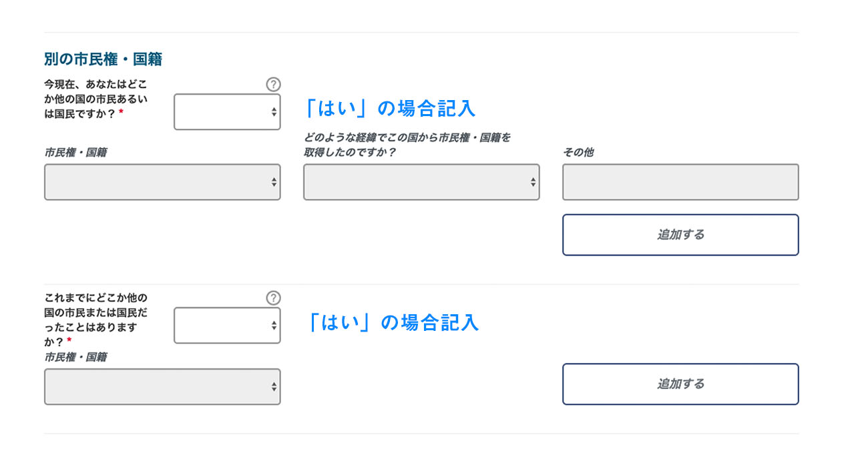Expand the lower 市民権・国籍 country dropdown
Image resolution: width=868 pixels, height=467 pixels.
(162, 387)
